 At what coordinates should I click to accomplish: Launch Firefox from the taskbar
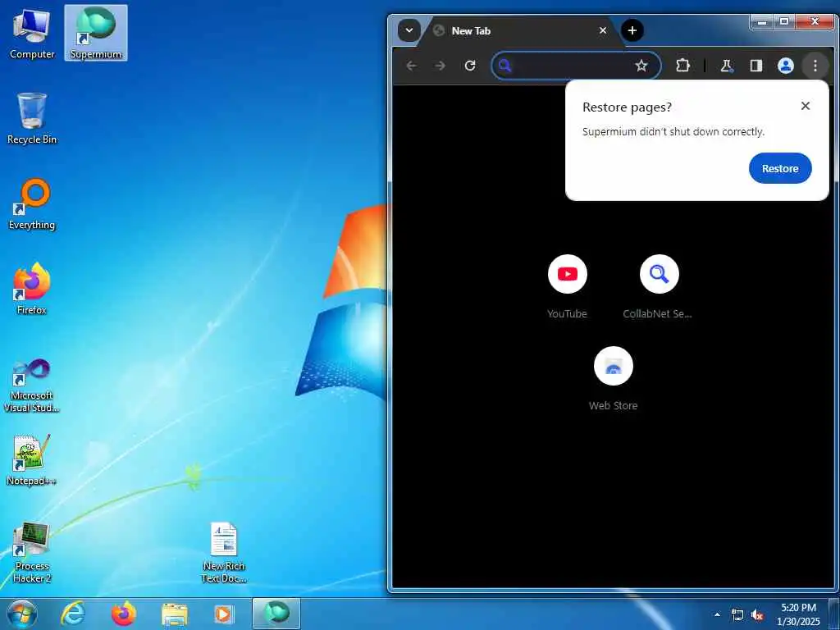(124, 614)
